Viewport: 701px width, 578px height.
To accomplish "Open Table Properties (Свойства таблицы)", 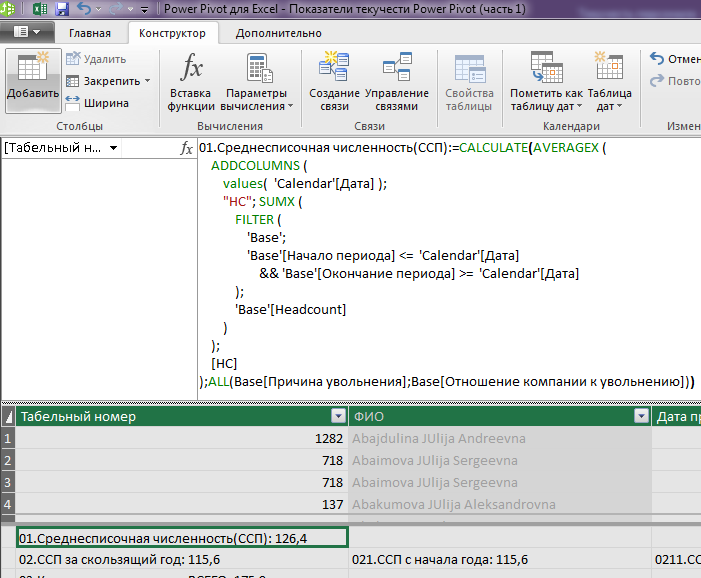I will tap(469, 81).
